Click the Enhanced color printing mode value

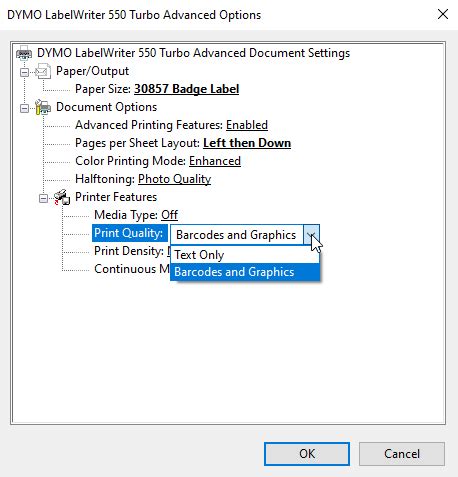click(215, 161)
